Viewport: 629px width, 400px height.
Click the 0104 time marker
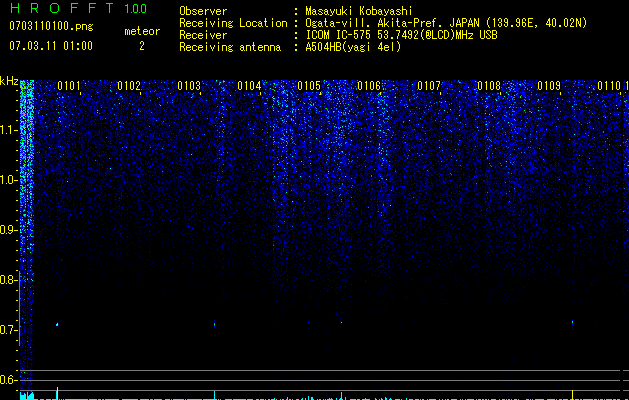click(x=249, y=86)
